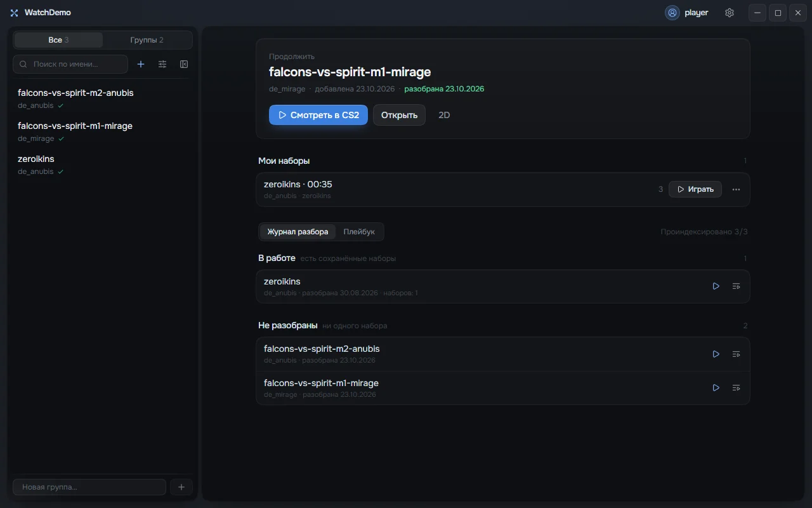The height and width of the screenshot is (508, 812).
Task: Switch to the Группы tab
Action: (147, 40)
